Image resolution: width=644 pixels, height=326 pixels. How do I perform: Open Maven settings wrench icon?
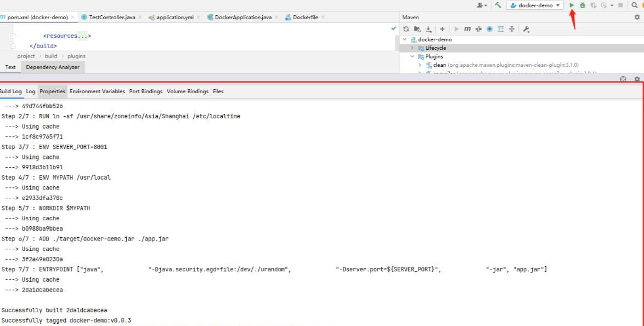[526, 29]
